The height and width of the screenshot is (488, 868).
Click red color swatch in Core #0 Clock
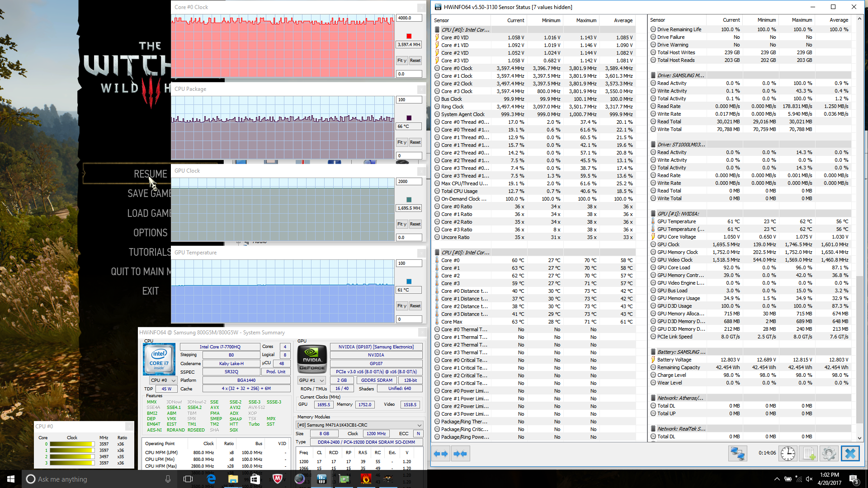pos(409,36)
